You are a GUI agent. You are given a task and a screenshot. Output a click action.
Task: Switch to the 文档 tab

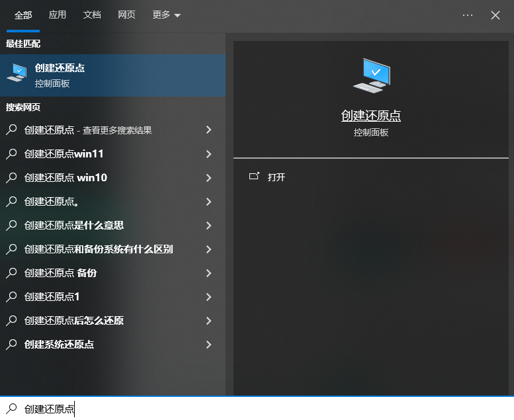point(92,15)
